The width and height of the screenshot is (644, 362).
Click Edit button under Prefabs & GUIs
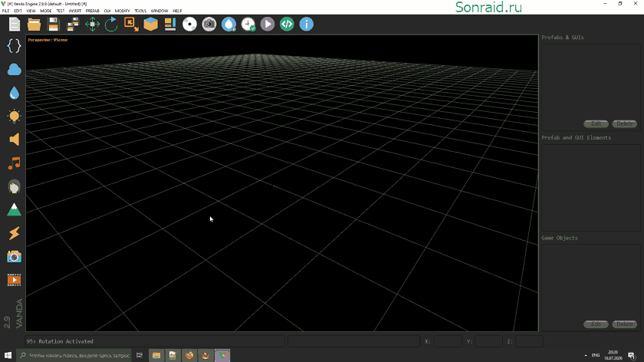point(596,123)
